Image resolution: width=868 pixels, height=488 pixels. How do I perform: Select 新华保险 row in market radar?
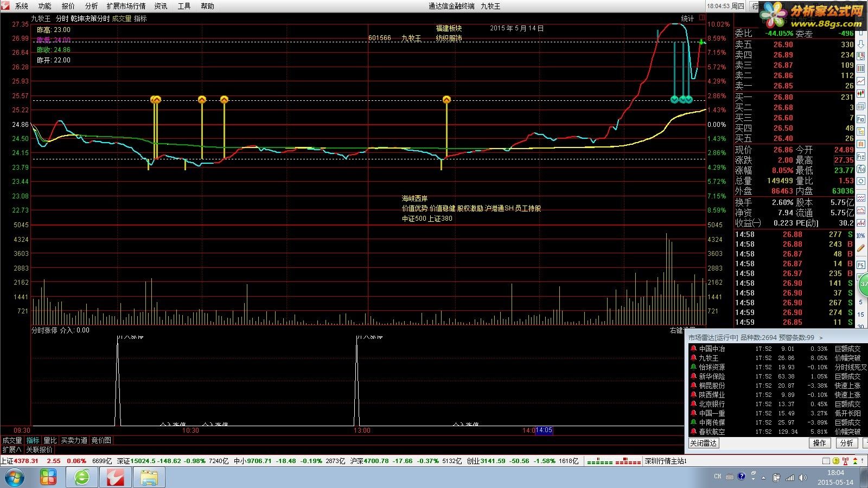(777, 376)
